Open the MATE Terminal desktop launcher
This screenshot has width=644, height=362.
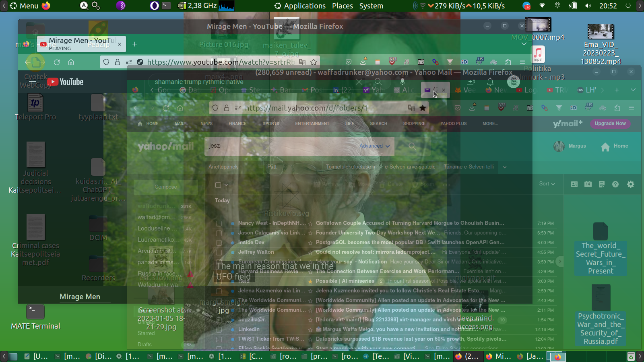point(35,317)
